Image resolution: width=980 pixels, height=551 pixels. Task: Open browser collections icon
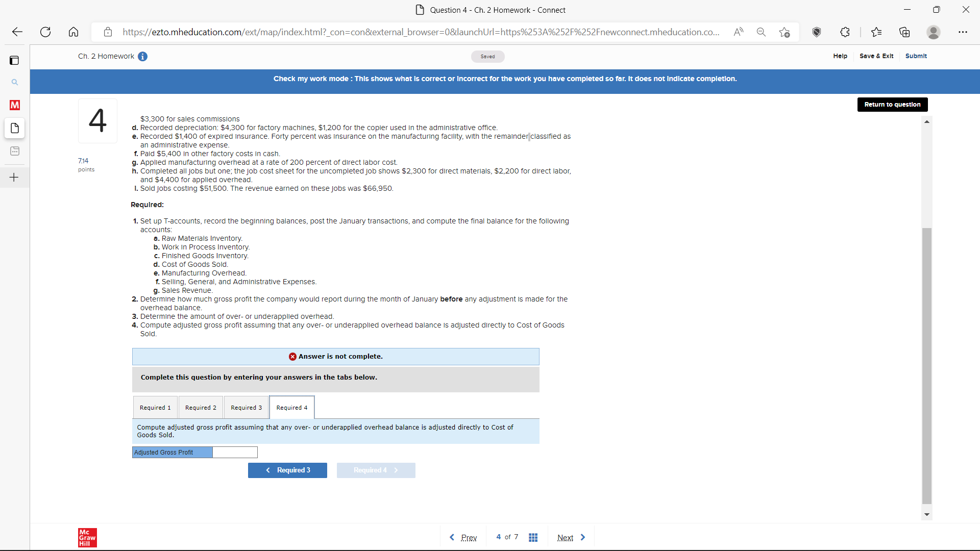point(904,32)
